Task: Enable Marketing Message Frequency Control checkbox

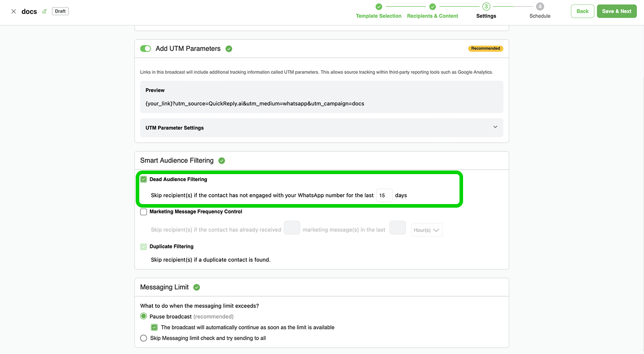Action: pos(144,212)
